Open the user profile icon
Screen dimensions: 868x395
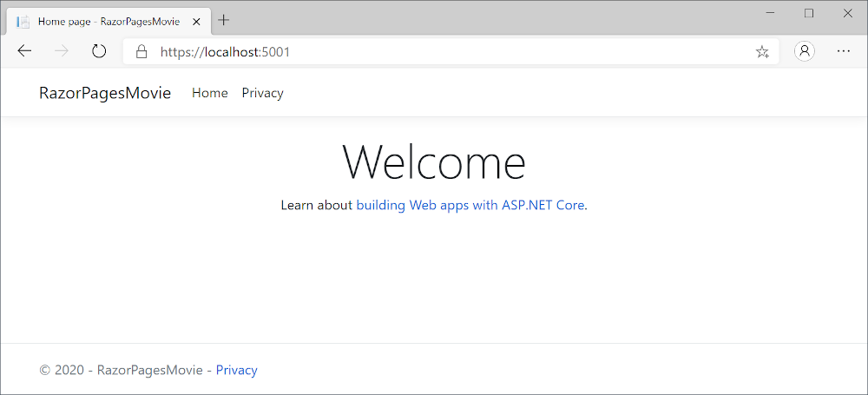click(x=806, y=51)
